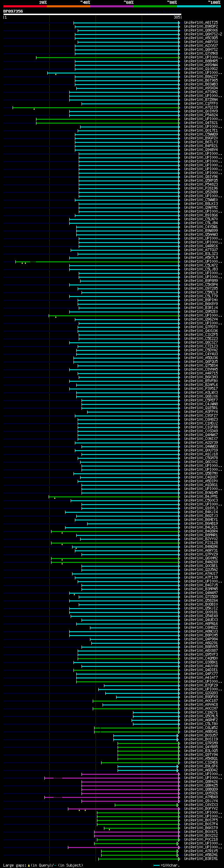
Task: Click label UniRef100_B6SWB3
Action: (x=201, y=84)
